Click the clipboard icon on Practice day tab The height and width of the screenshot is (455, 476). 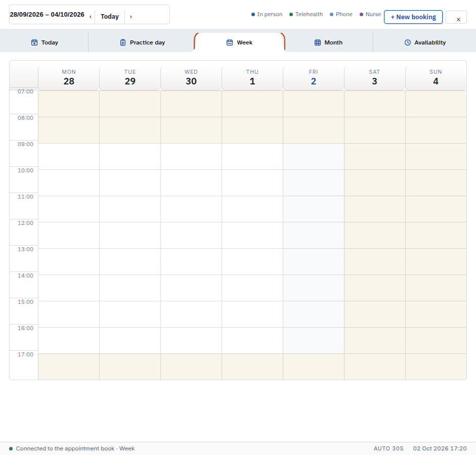point(122,42)
